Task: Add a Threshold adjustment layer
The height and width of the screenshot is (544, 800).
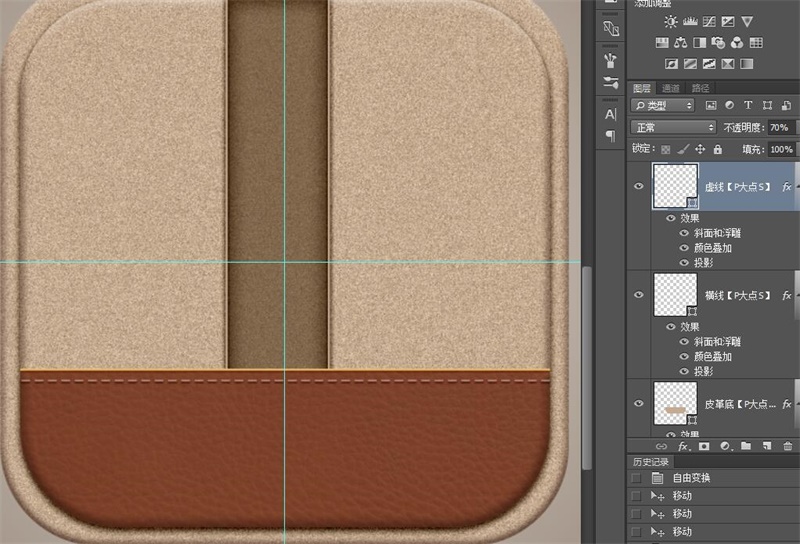Action: (709, 64)
